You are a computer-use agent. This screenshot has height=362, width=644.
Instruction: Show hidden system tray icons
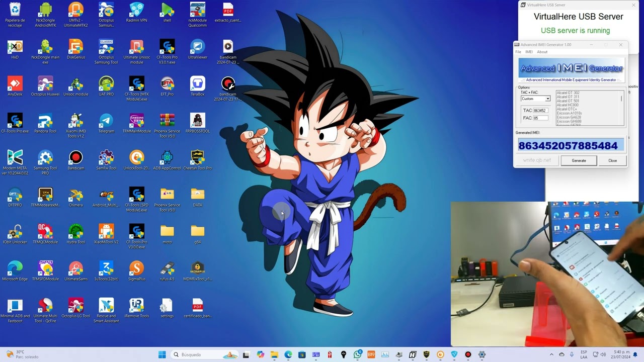click(551, 354)
